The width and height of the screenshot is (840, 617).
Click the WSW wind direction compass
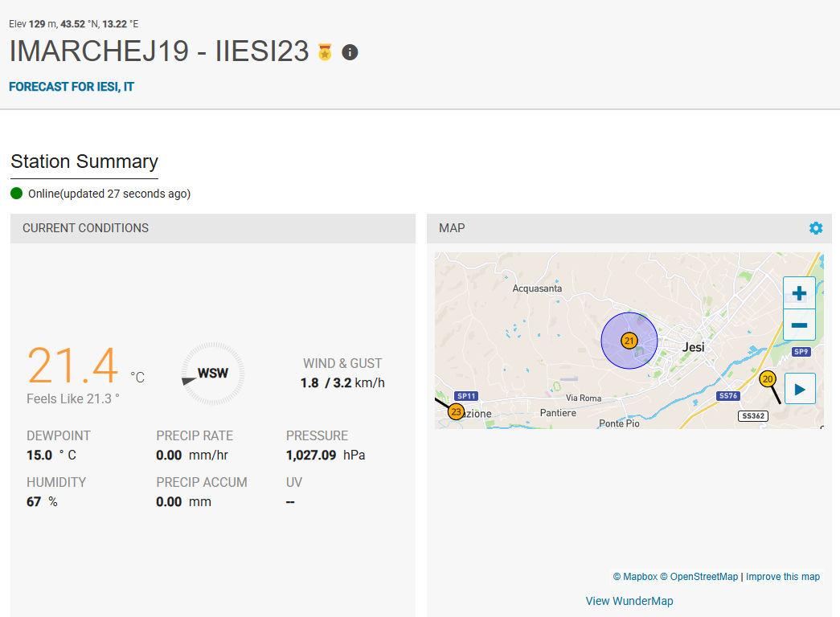coord(212,374)
